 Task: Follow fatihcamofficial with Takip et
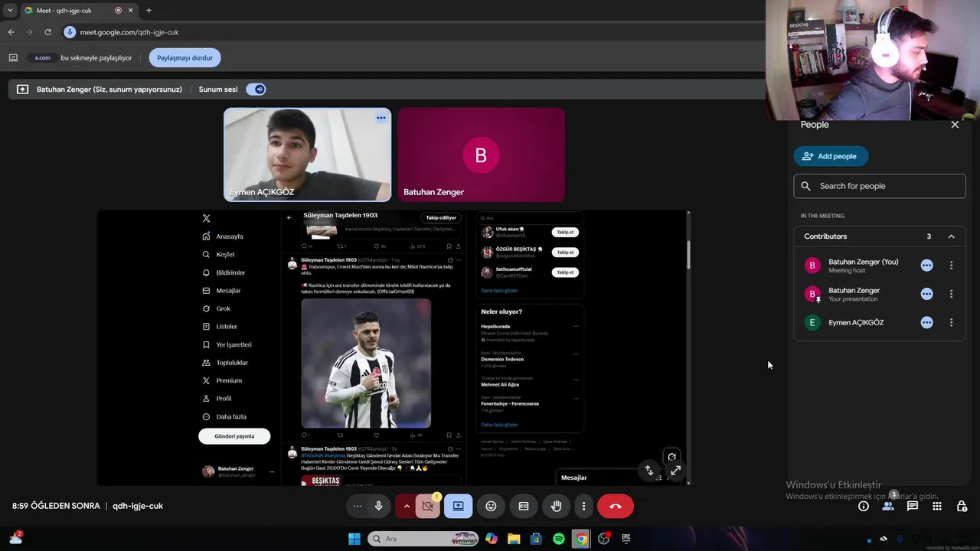point(565,272)
